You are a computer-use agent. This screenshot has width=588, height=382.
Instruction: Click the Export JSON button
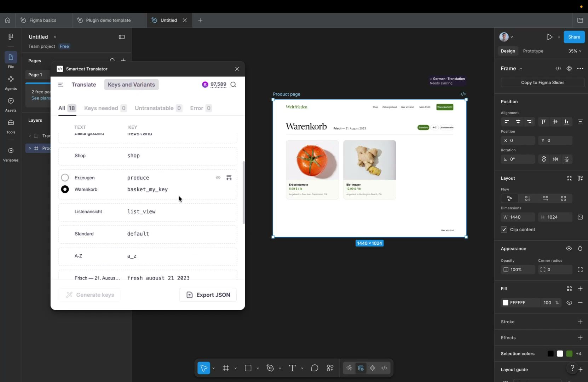pyautogui.click(x=208, y=295)
